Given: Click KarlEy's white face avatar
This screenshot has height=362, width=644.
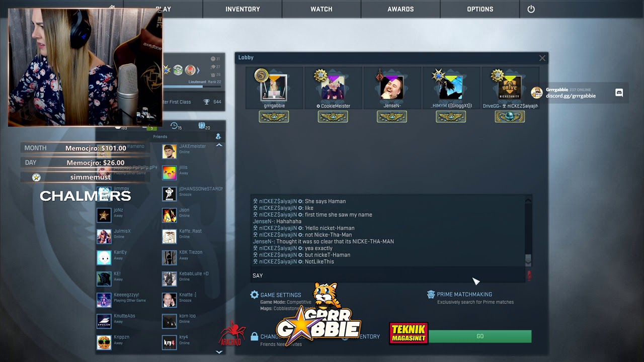Looking at the screenshot, I should pyautogui.click(x=104, y=257).
